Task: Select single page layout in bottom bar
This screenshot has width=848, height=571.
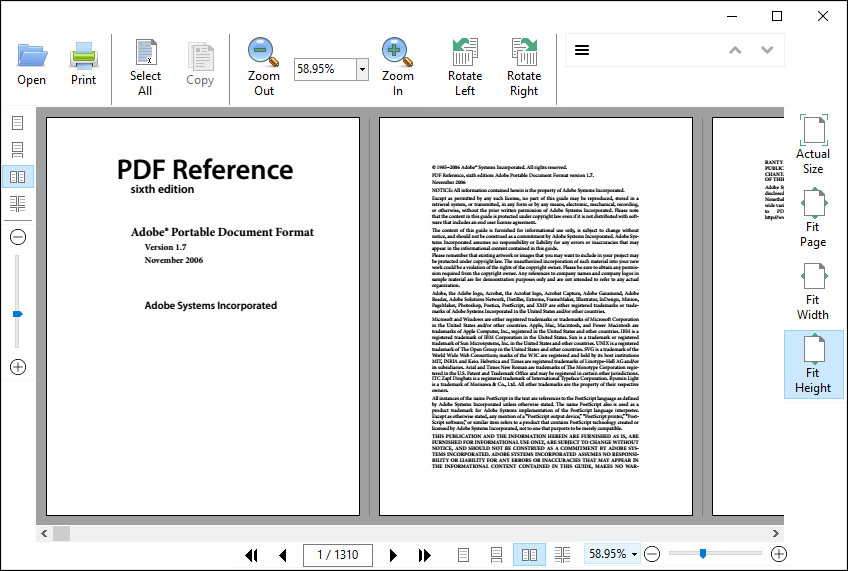Action: 463,555
